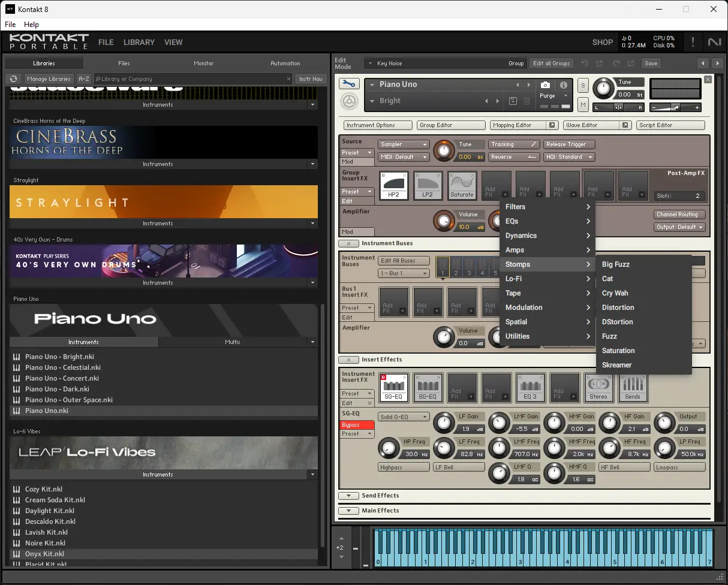Select the LP2 filter effect slot

click(428, 185)
